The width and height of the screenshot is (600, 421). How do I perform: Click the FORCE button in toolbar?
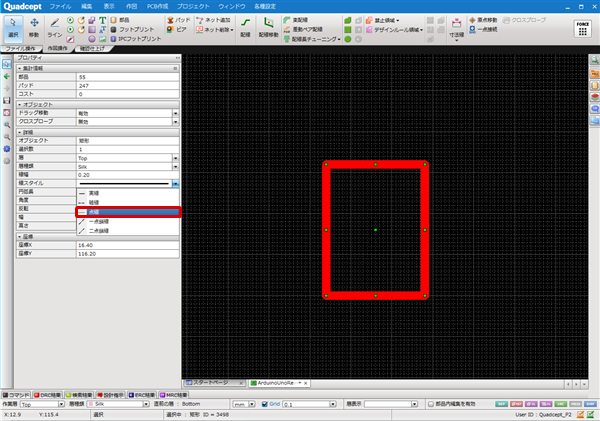(x=582, y=27)
